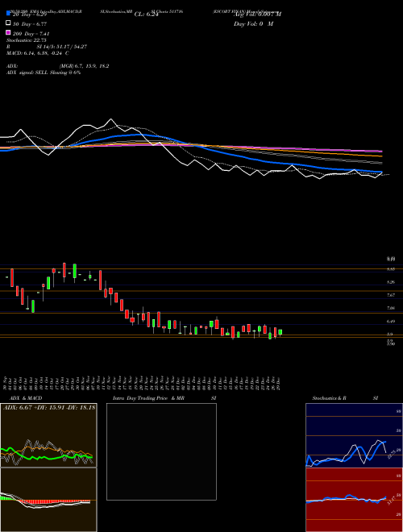The width and height of the screenshot is (403, 532).
Task: Click the 'SI 14/5: 51.17 / 54.27' value
Action: click(62, 47)
